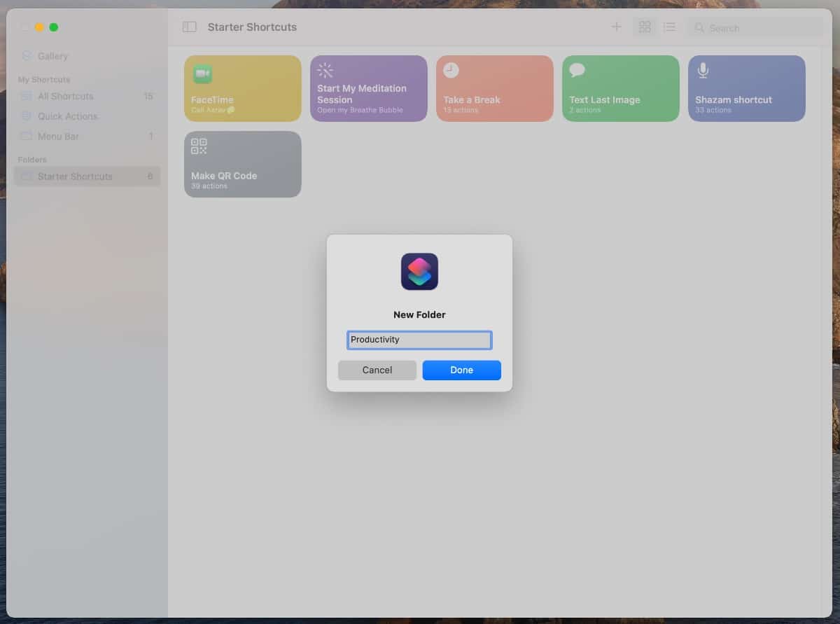This screenshot has height=624, width=840.
Task: Select All Shortcuts in sidebar
Action: tap(87, 96)
